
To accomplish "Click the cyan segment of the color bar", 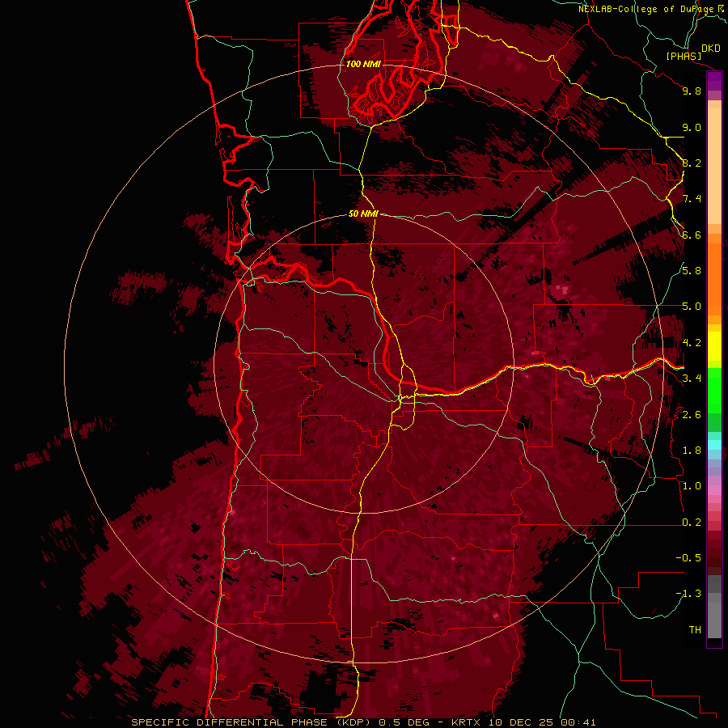I will pos(714,445).
